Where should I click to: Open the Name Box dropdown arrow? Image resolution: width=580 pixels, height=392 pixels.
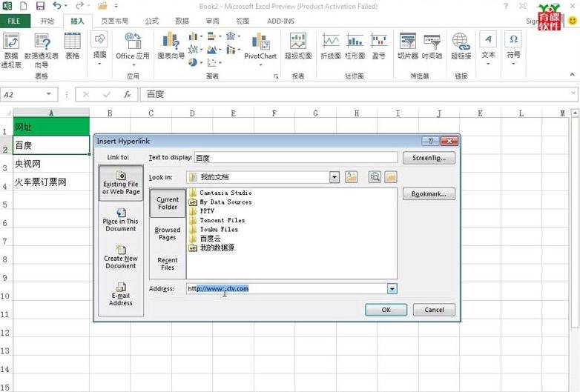point(48,94)
